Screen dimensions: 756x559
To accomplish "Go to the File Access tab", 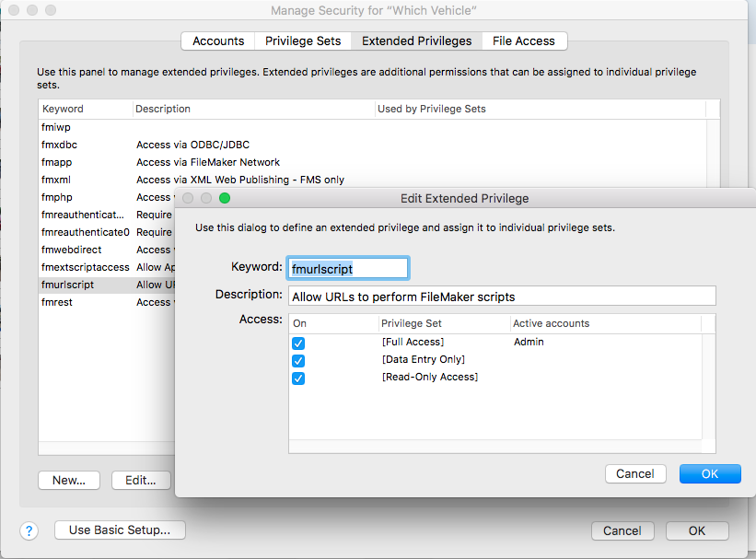I will (523, 41).
